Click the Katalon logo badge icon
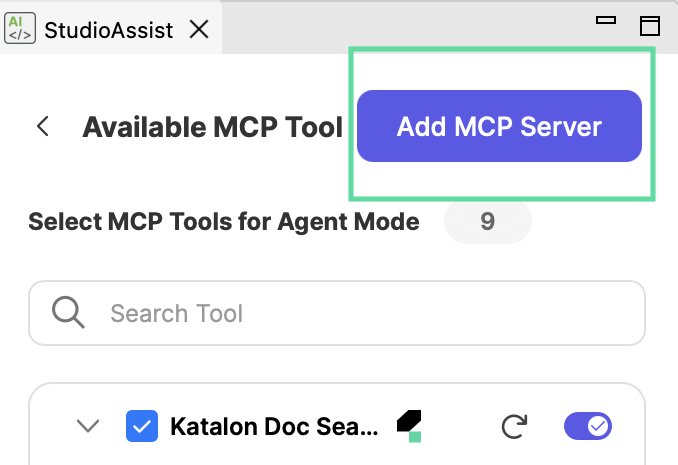The image size is (678, 465). [409, 426]
